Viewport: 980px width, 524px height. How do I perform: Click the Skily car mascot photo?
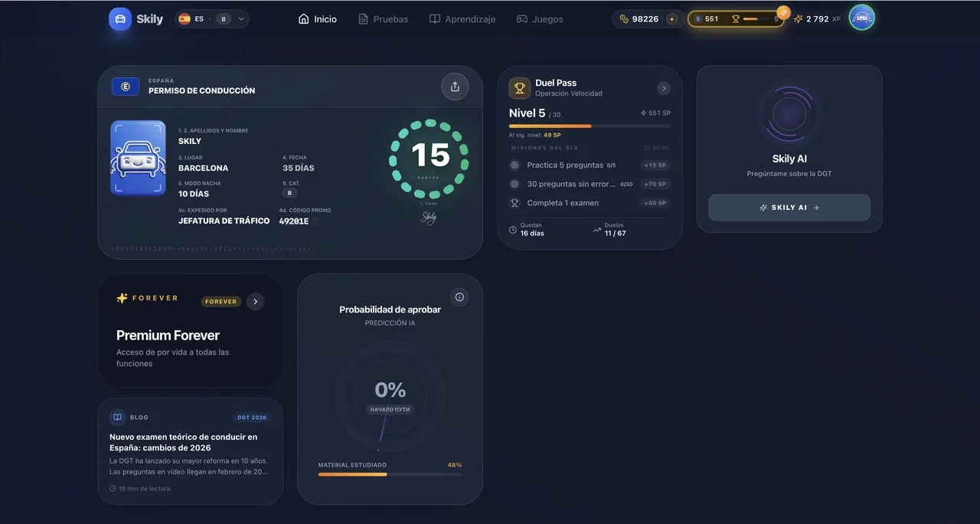(138, 158)
